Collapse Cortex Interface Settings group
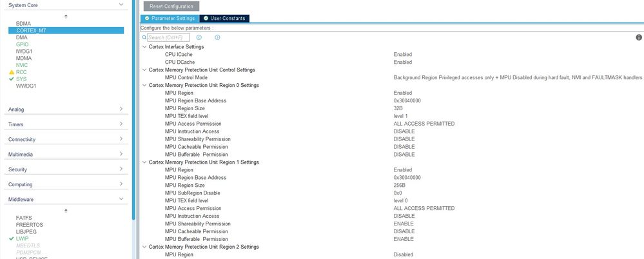The image size is (644, 259). coord(144,47)
